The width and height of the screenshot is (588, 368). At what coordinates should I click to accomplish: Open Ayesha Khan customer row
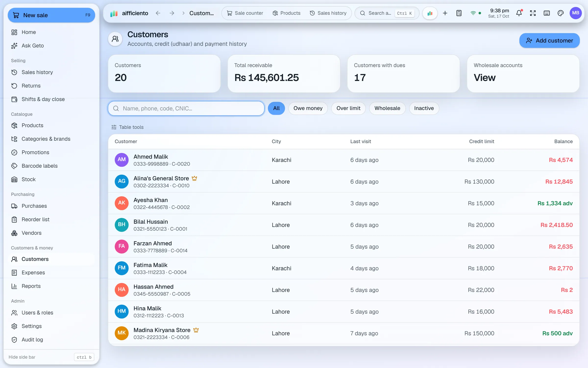[343, 203]
